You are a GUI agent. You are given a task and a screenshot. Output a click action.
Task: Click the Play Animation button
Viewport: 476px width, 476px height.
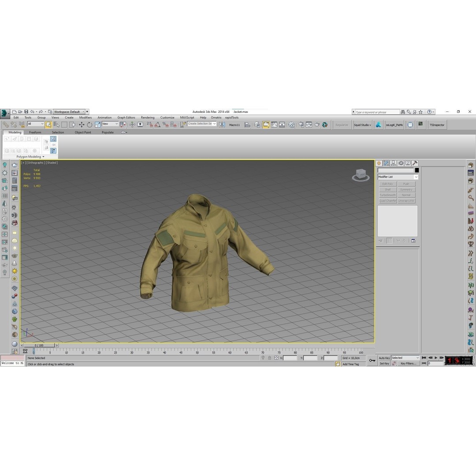point(435,358)
